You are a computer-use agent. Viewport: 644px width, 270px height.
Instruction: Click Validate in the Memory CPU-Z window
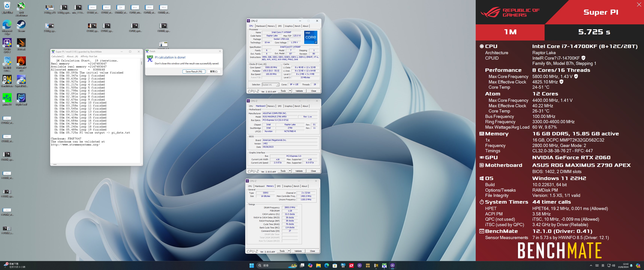pyautogui.click(x=298, y=251)
